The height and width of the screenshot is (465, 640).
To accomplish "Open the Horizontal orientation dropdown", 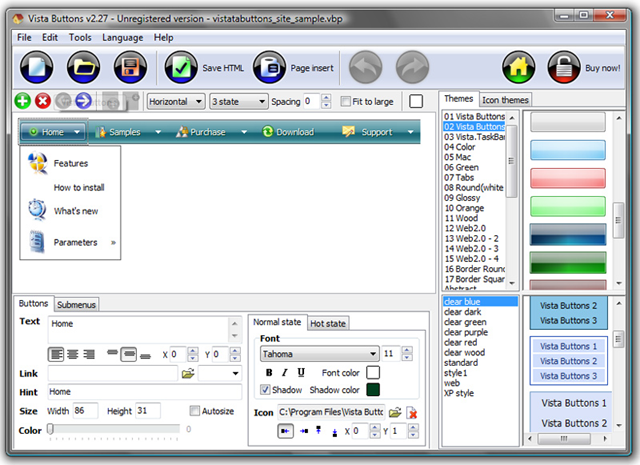I will 176,101.
